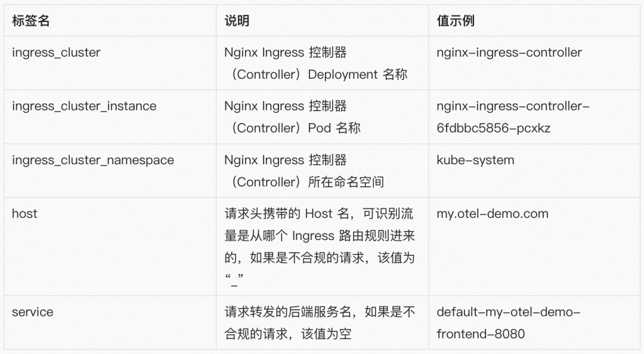Click the service label name cell
Screen dimensions: 644x354
pos(33,312)
